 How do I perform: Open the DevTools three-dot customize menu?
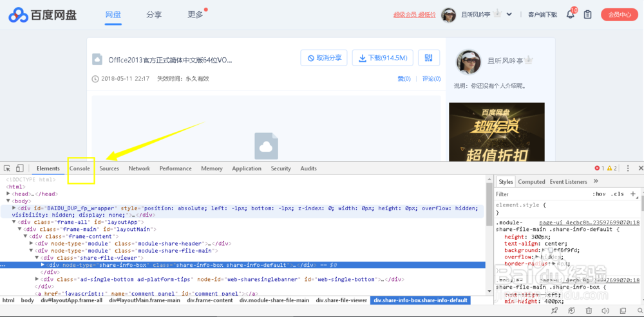coord(628,168)
